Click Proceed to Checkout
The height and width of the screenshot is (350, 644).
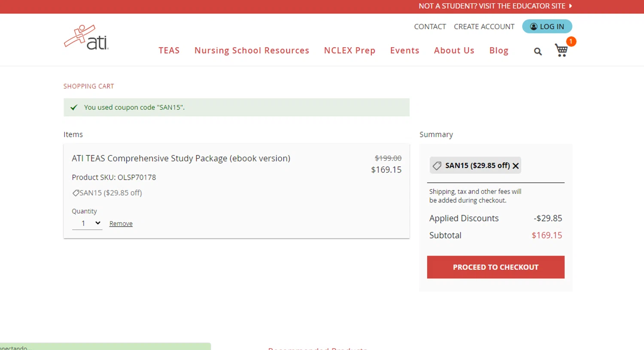[495, 267]
